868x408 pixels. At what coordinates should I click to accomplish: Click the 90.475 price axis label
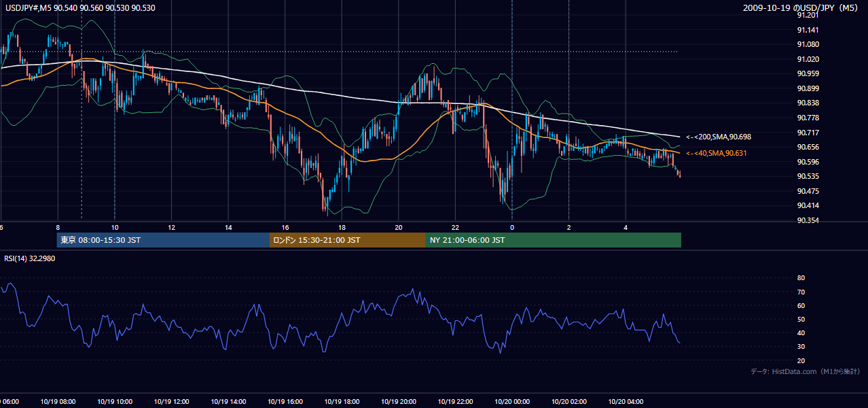tap(808, 191)
